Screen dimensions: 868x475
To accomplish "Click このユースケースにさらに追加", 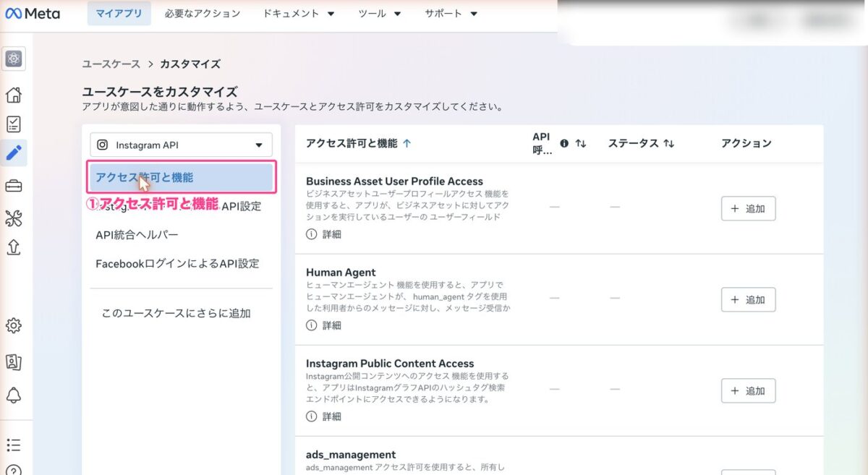I will 176,313.
